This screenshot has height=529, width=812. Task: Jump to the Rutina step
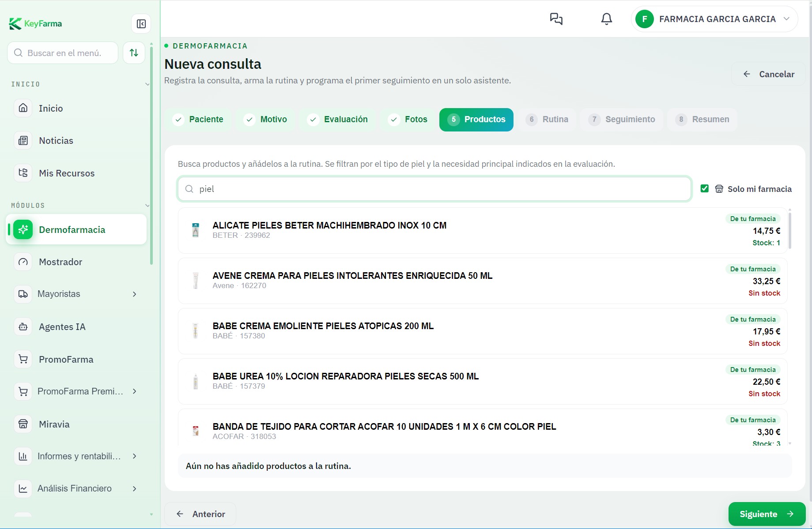pyautogui.click(x=547, y=120)
